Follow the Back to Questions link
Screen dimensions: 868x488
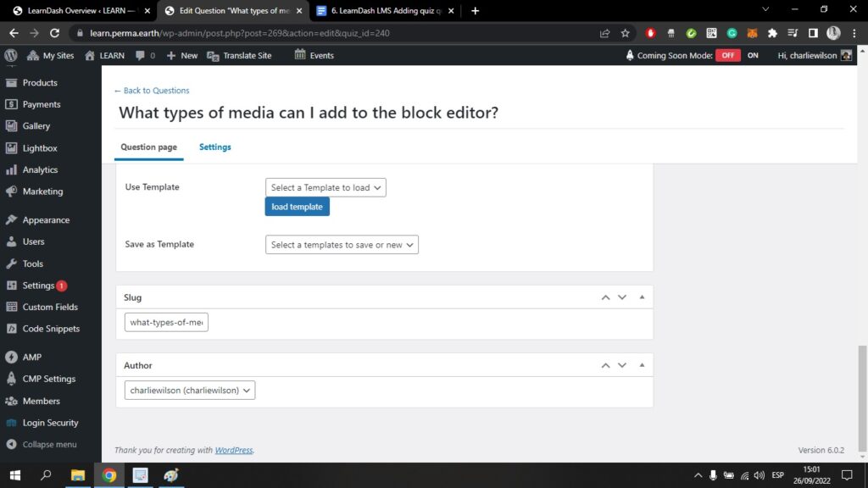coord(152,90)
